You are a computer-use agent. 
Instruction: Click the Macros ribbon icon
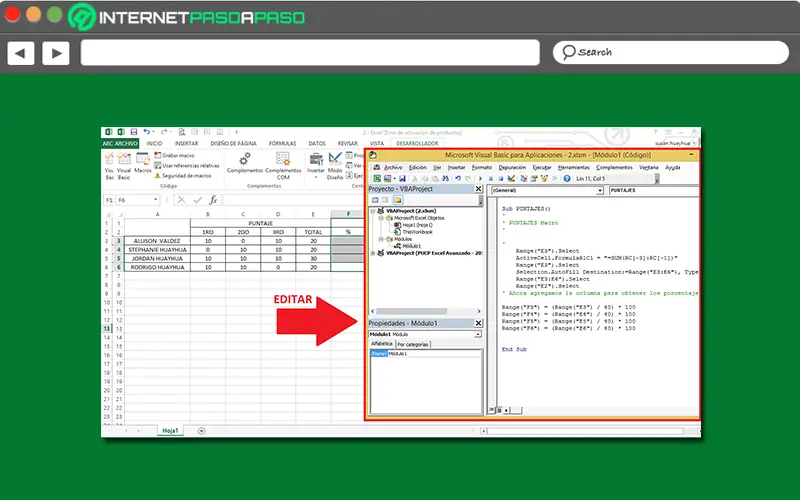143,164
